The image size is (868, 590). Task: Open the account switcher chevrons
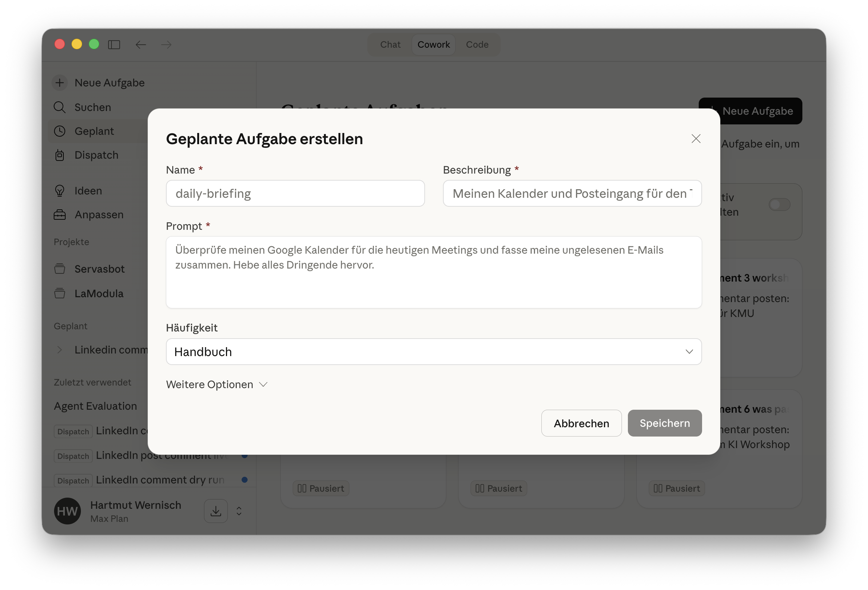coord(239,511)
